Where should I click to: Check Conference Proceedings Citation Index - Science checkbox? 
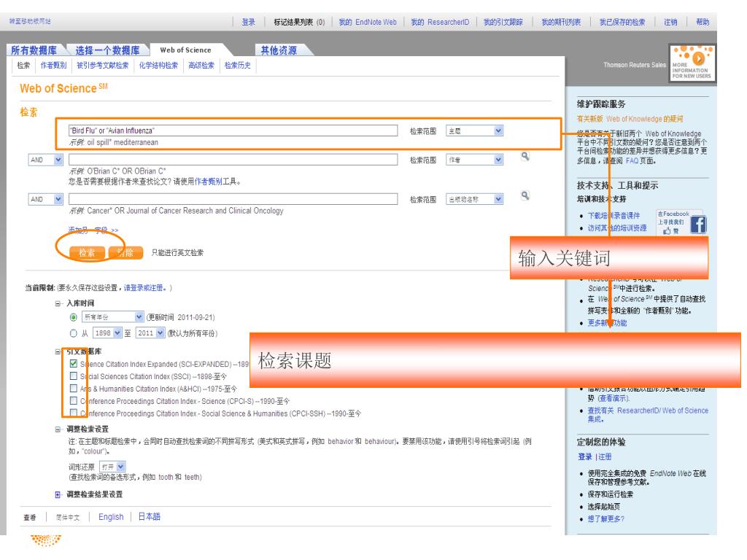click(x=74, y=400)
